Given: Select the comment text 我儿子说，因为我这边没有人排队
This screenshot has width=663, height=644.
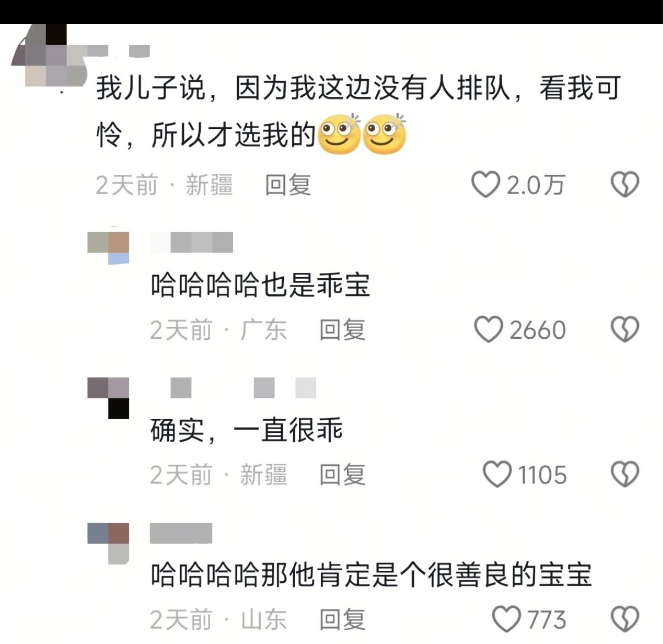Looking at the screenshot, I should [x=303, y=88].
